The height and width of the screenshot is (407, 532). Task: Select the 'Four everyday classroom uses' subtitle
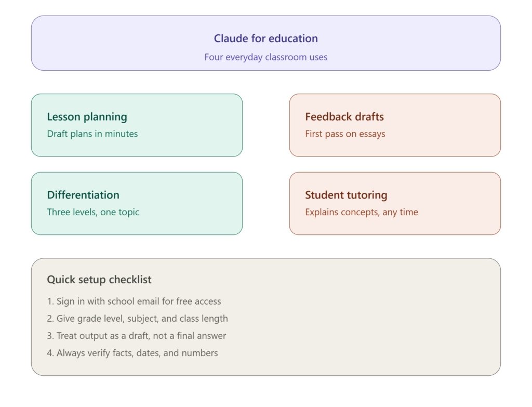(x=265, y=57)
